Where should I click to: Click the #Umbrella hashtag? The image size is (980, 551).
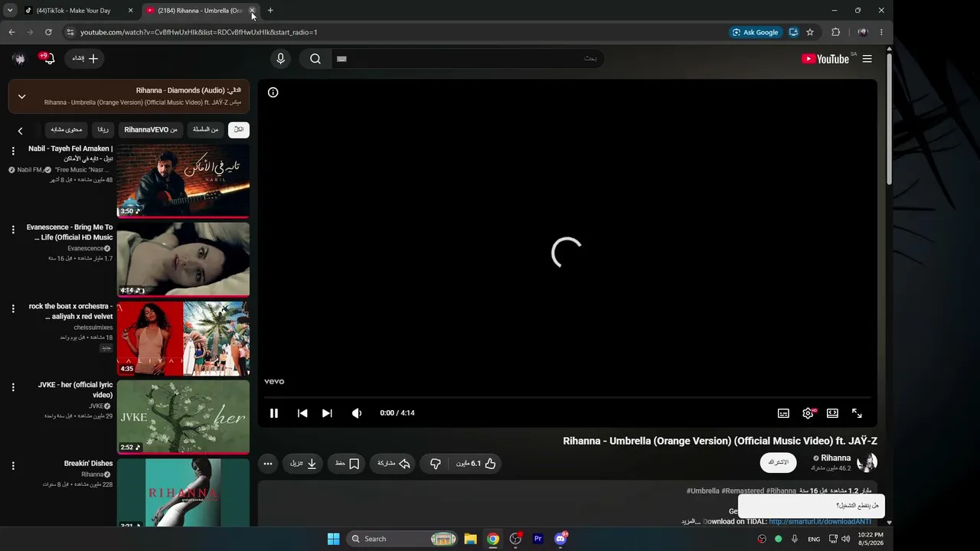tap(703, 491)
